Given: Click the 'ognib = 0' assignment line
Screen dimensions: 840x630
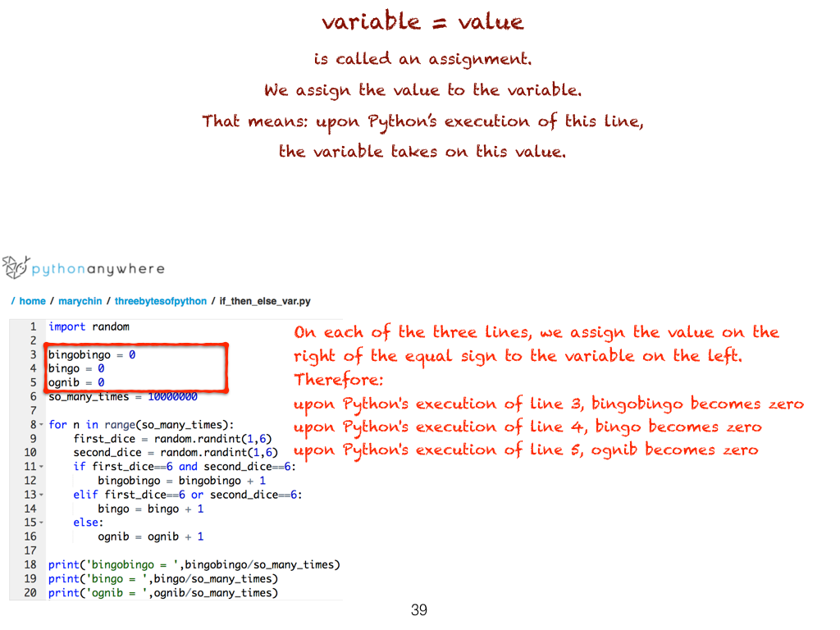Looking at the screenshot, I should [x=76, y=382].
